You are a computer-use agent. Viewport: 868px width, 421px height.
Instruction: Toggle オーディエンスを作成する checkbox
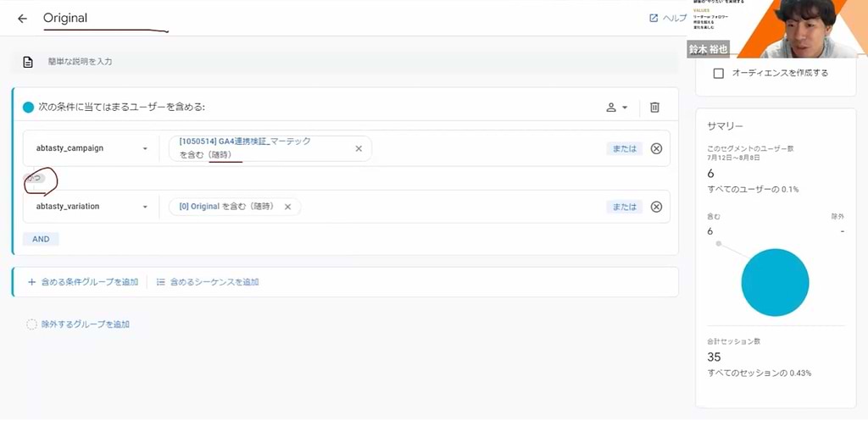(x=719, y=74)
